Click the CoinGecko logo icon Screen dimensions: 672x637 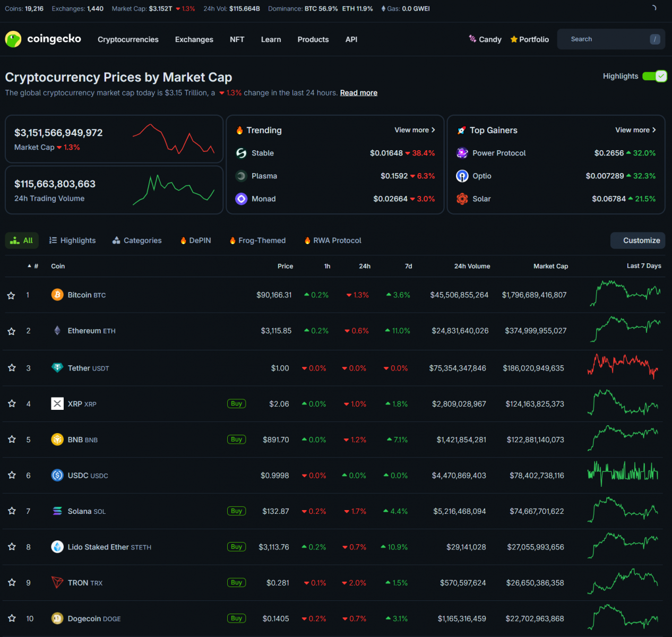click(x=13, y=39)
